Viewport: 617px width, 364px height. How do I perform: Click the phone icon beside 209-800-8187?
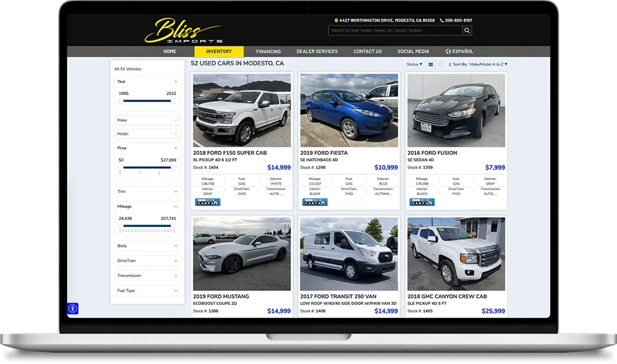pyautogui.click(x=441, y=20)
